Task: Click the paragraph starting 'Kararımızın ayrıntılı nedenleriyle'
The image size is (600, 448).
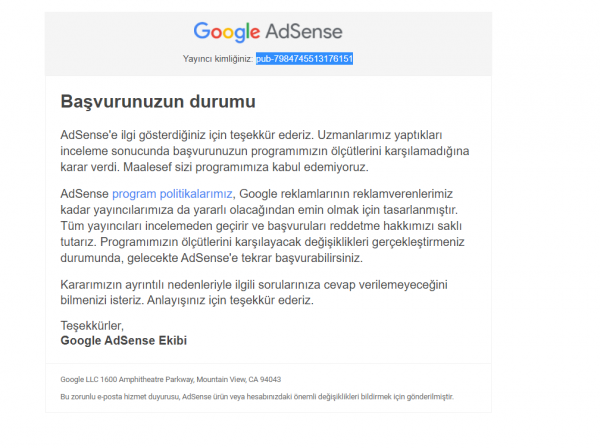Action: point(254,292)
